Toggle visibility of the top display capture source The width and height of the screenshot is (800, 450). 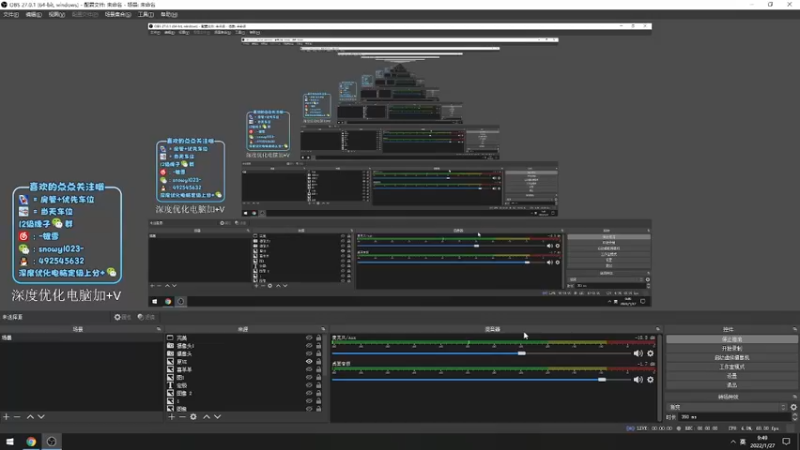309,338
